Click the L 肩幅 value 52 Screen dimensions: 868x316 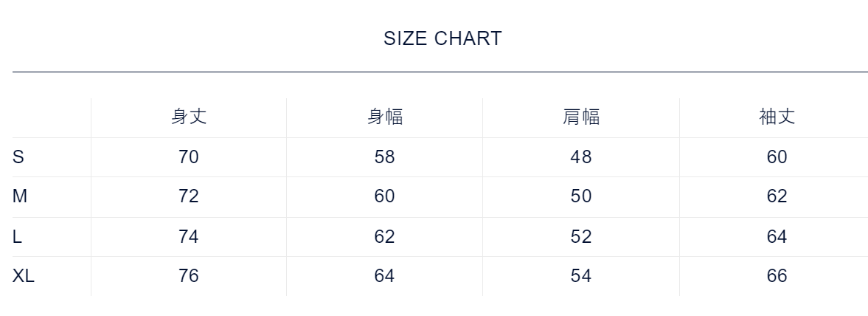(x=581, y=237)
